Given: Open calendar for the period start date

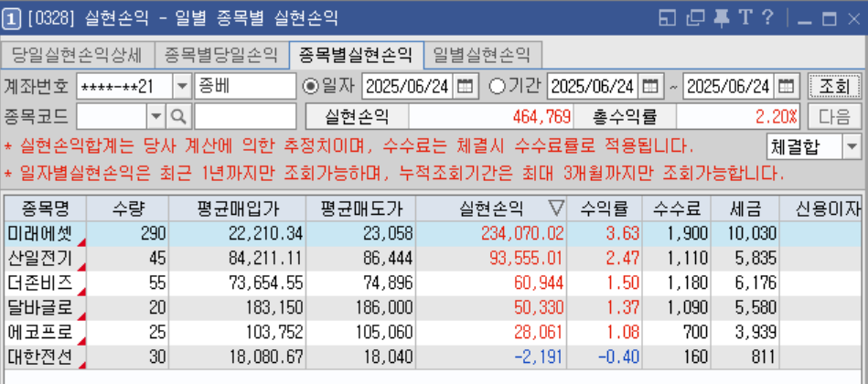Looking at the screenshot, I should point(649,87).
